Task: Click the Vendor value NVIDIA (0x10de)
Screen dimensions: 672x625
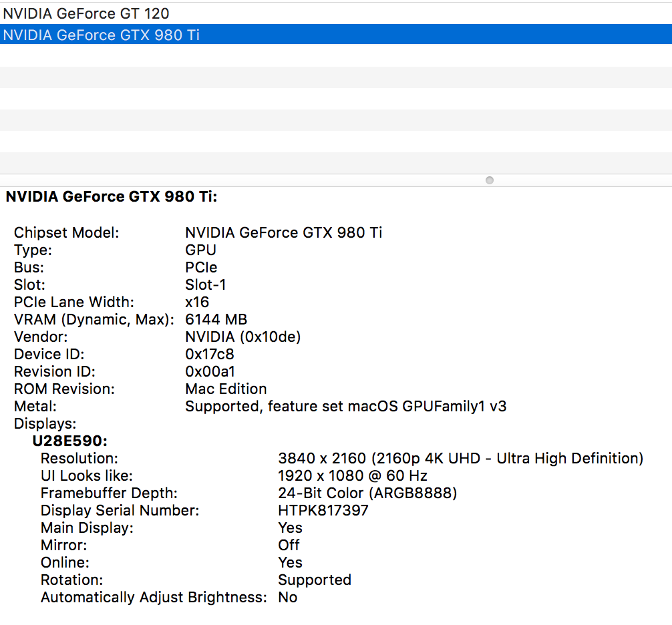Action: [x=243, y=337]
